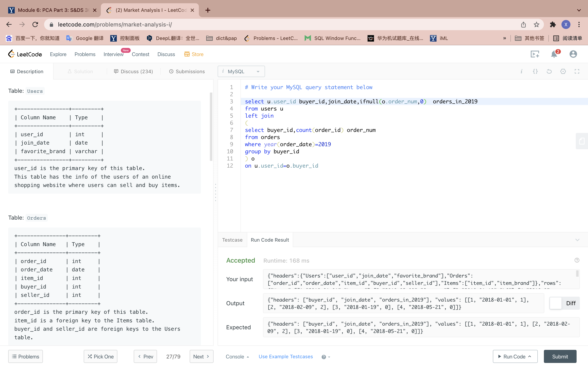Expand the Console panel
This screenshot has width=588, height=367.
tap(237, 357)
